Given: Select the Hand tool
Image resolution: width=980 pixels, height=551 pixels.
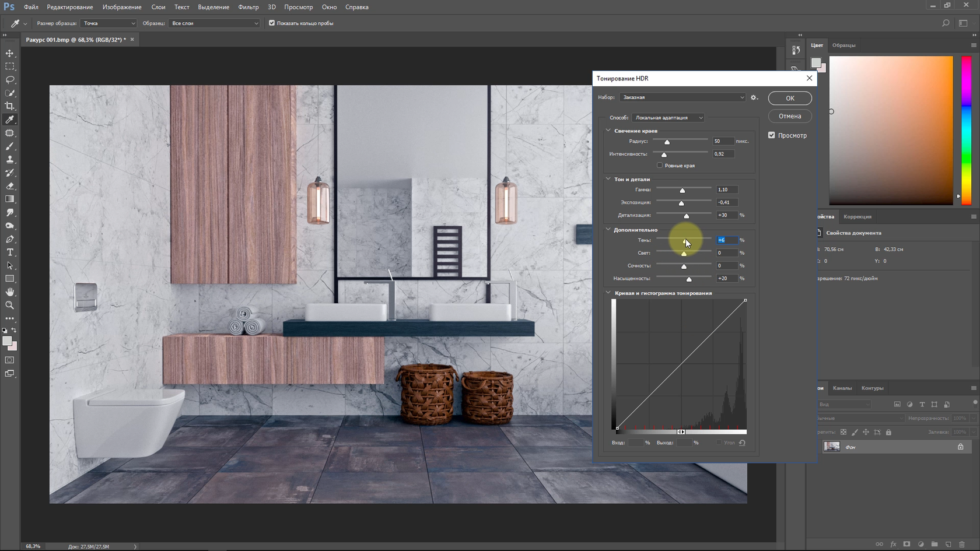Looking at the screenshot, I should pos(10,292).
